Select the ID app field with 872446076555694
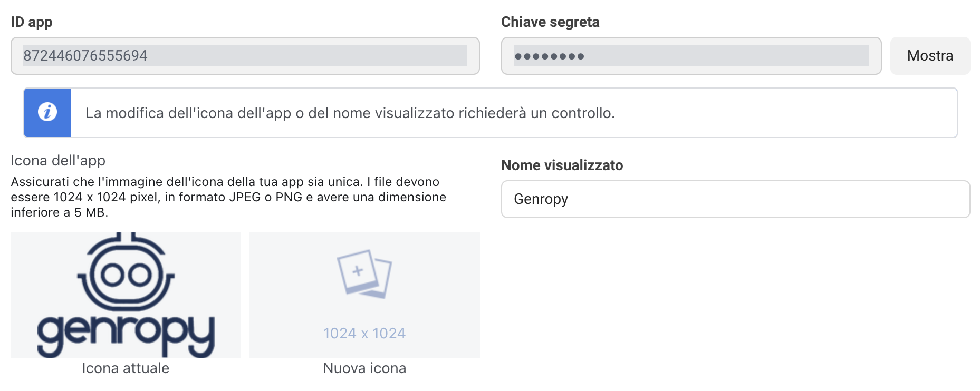980x391 pixels. point(245,56)
